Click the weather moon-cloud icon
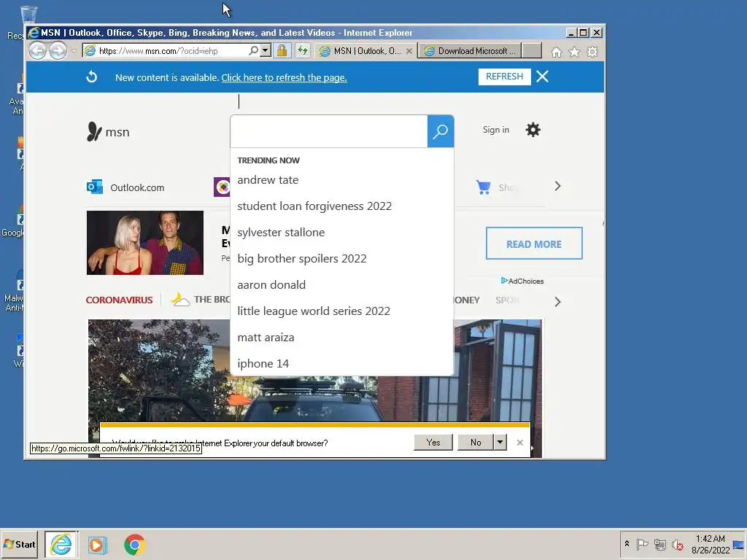747x560 pixels. (179, 299)
